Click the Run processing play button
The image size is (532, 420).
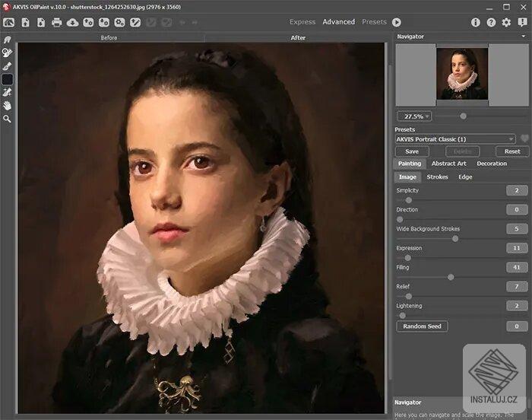coord(397,22)
